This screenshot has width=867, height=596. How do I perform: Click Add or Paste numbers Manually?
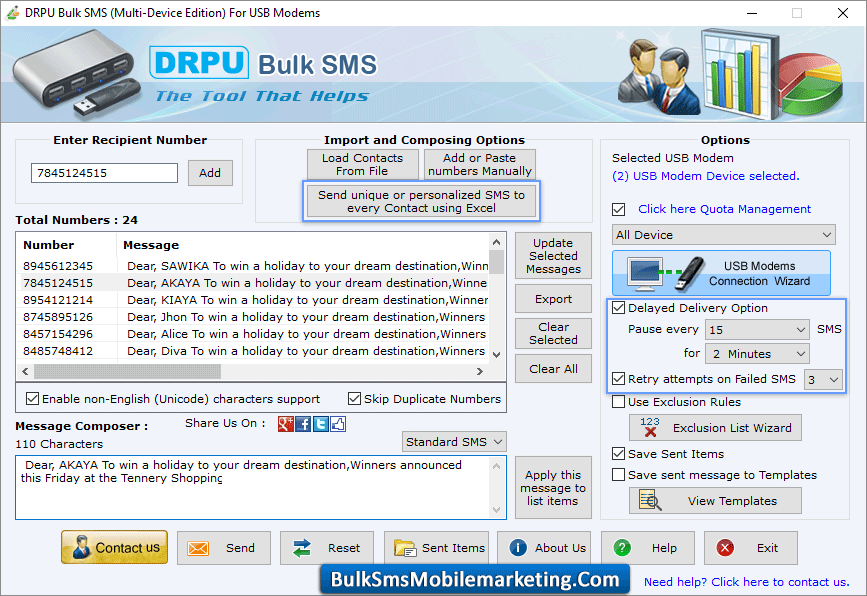[479, 165]
